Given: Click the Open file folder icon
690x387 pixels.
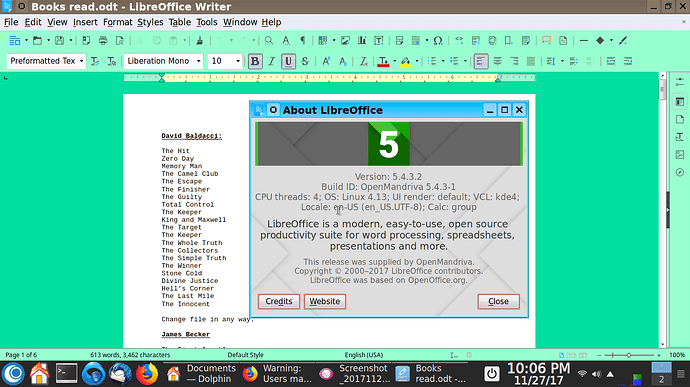Looking at the screenshot, I should coord(37,41).
